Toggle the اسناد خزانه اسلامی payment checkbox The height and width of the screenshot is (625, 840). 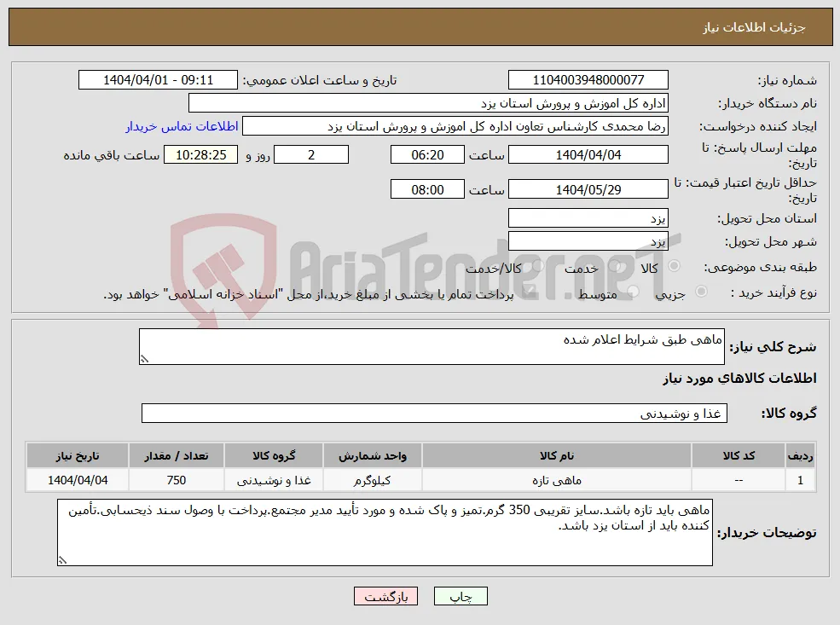point(527,292)
